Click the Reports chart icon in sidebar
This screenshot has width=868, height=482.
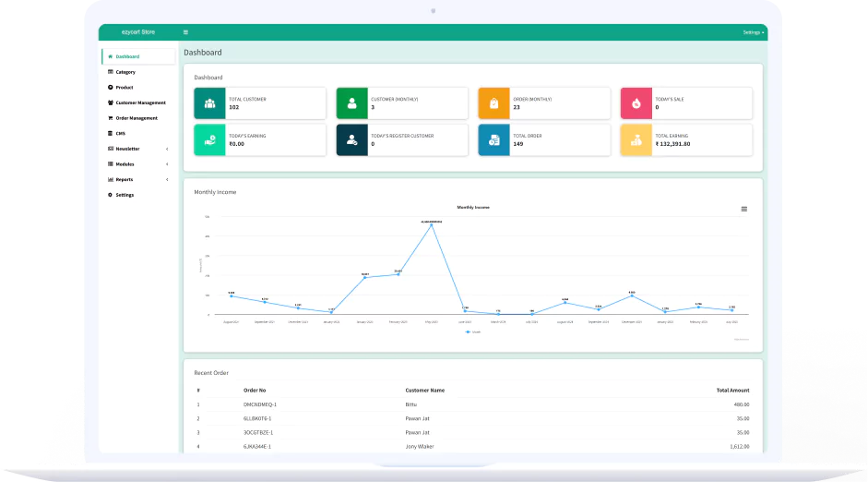(x=110, y=179)
